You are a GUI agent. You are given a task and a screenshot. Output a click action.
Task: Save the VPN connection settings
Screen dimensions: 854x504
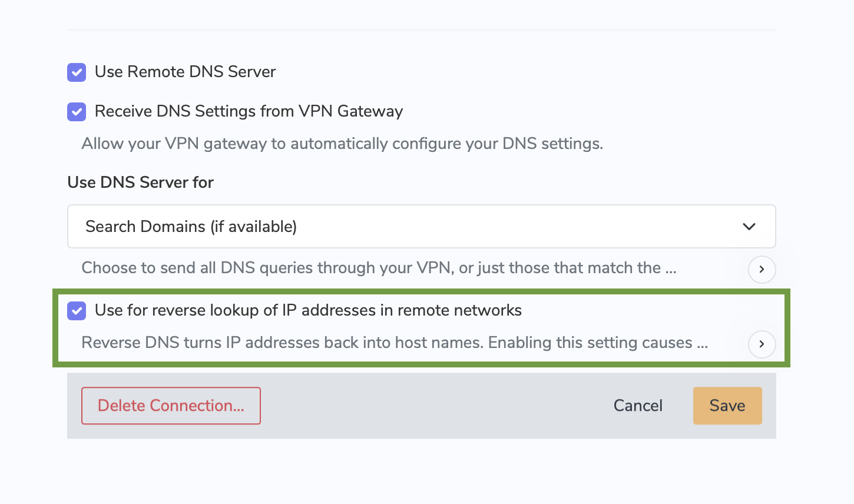pos(727,406)
